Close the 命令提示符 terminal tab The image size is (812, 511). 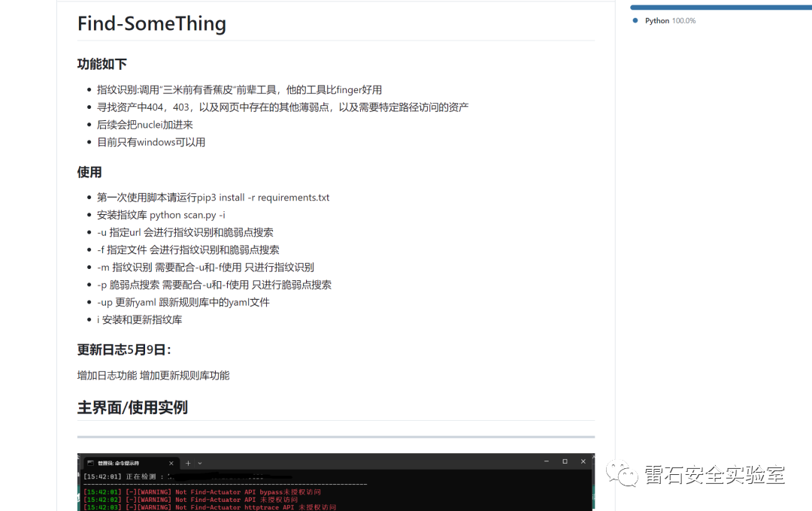tap(171, 464)
